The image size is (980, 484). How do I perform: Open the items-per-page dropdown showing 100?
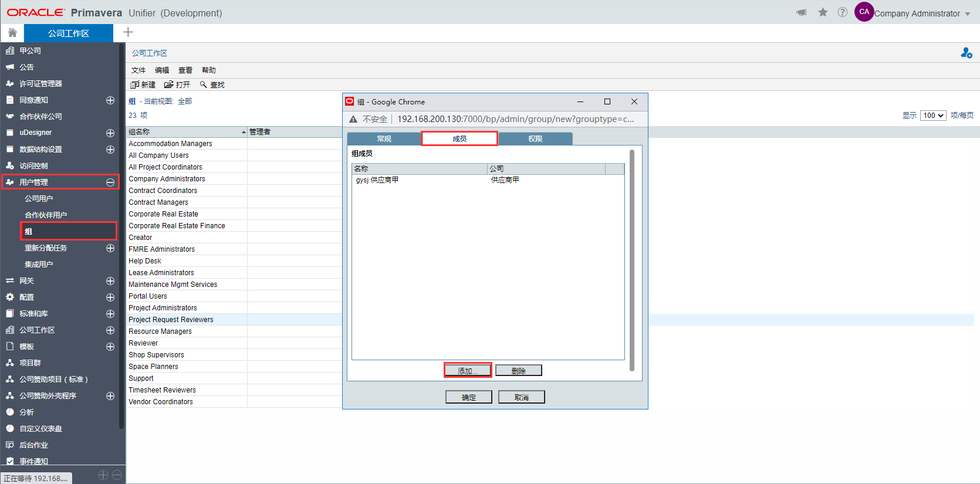pyautogui.click(x=933, y=116)
